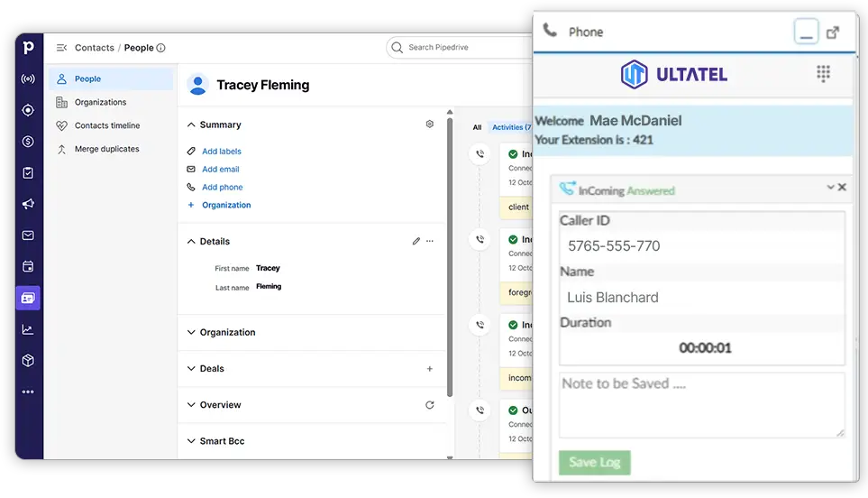Edit Details using the pencil icon
The image size is (868, 498).
click(x=416, y=242)
